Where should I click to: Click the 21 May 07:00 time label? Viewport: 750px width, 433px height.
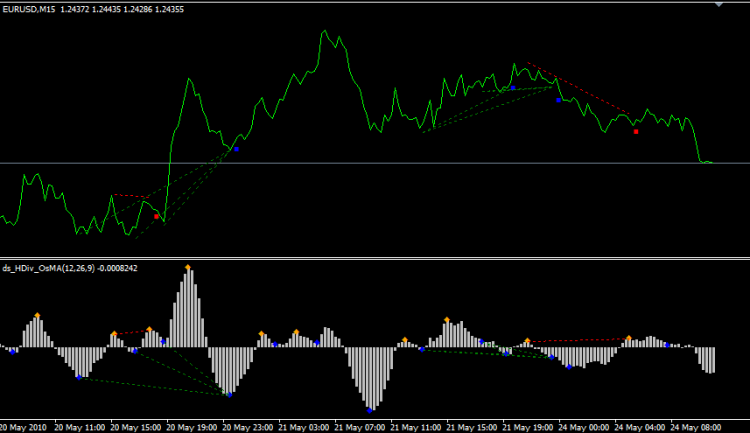coord(360,427)
